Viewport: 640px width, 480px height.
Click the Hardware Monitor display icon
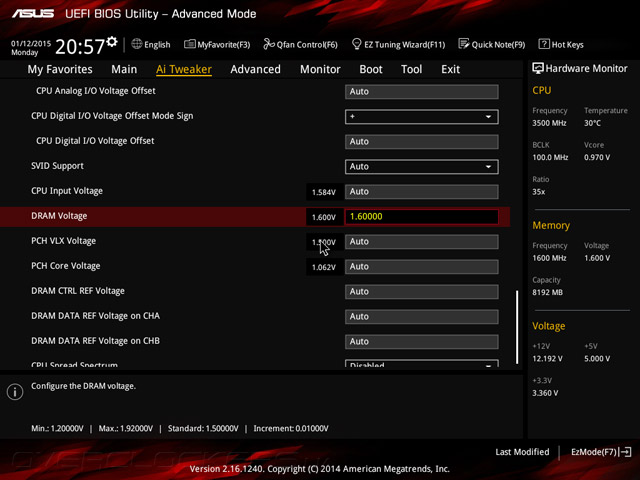538,68
